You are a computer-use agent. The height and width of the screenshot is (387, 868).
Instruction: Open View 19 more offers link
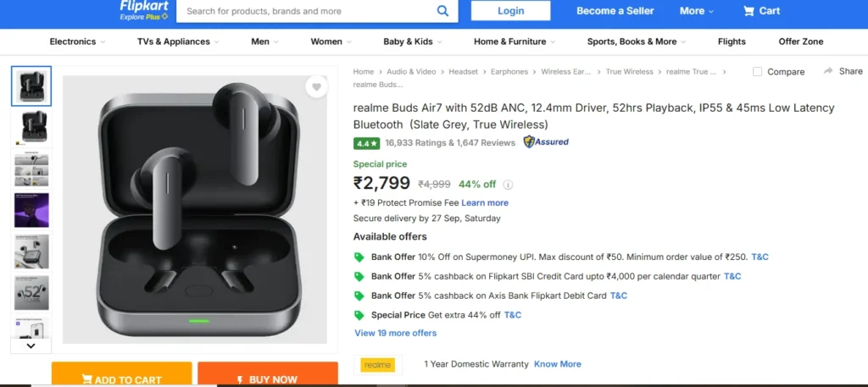[395, 333]
